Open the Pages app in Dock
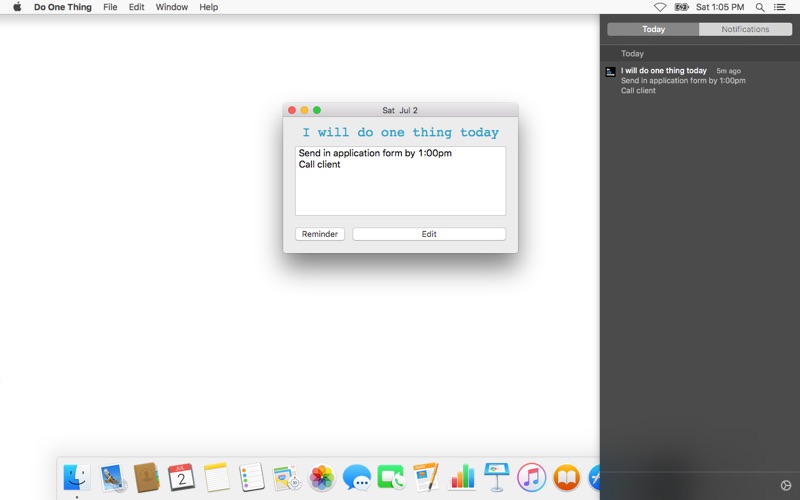The height and width of the screenshot is (500, 800). (x=427, y=478)
